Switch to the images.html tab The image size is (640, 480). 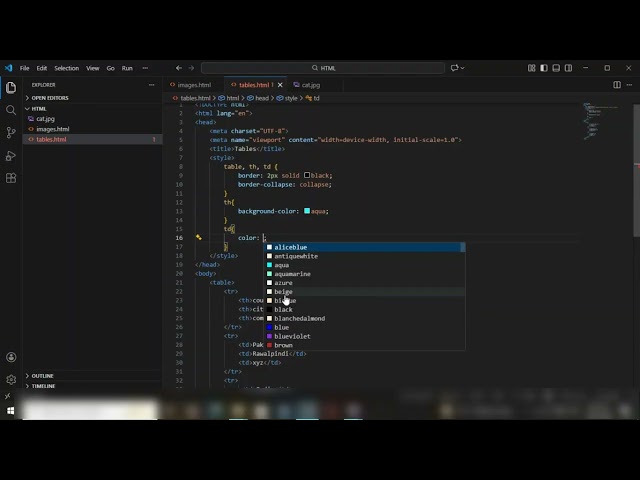pyautogui.click(x=194, y=85)
